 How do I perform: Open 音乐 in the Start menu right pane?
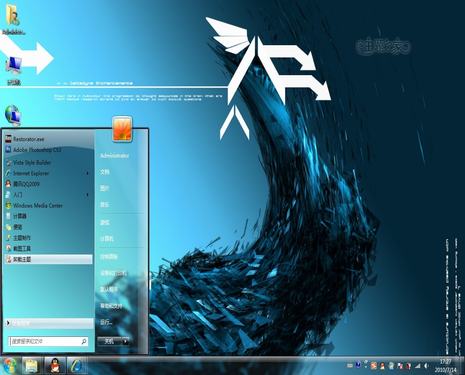click(105, 205)
